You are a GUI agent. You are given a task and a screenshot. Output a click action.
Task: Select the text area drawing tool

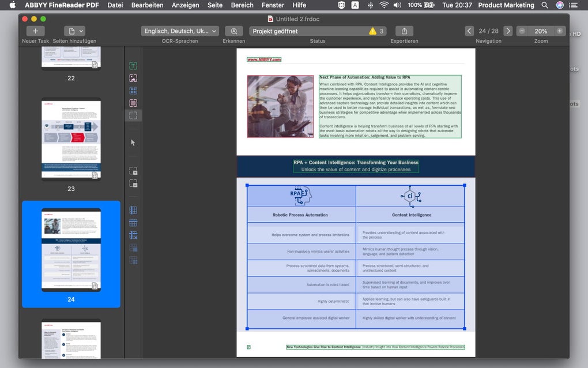click(133, 66)
